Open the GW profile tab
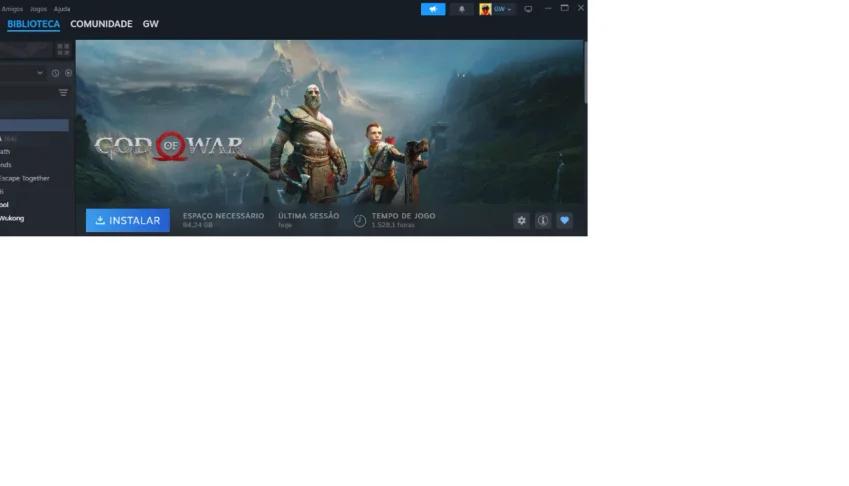849x486 pixels. pos(151,24)
